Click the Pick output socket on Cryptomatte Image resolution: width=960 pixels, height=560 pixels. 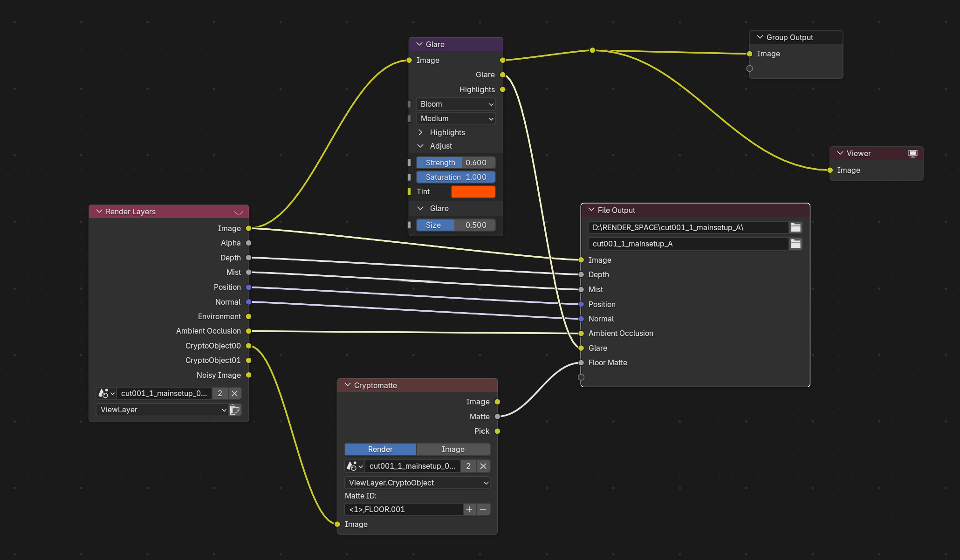(x=497, y=431)
